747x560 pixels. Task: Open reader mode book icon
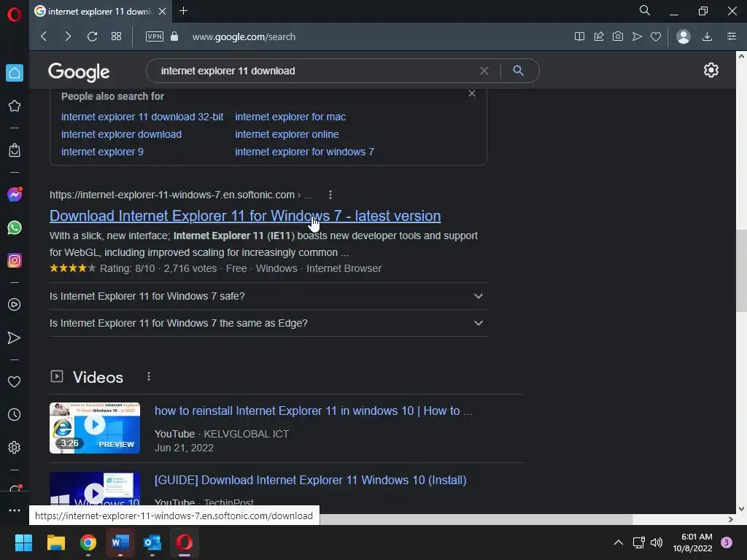click(579, 36)
